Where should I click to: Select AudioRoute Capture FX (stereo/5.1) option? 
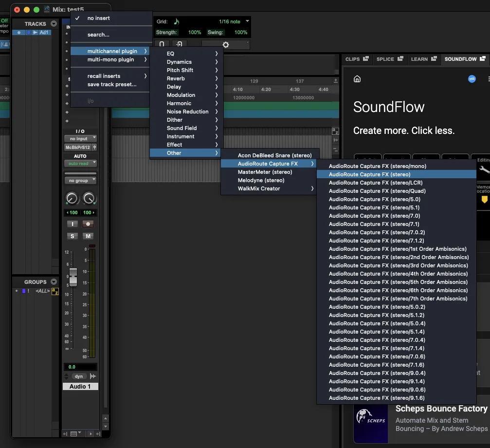pyautogui.click(x=396, y=207)
